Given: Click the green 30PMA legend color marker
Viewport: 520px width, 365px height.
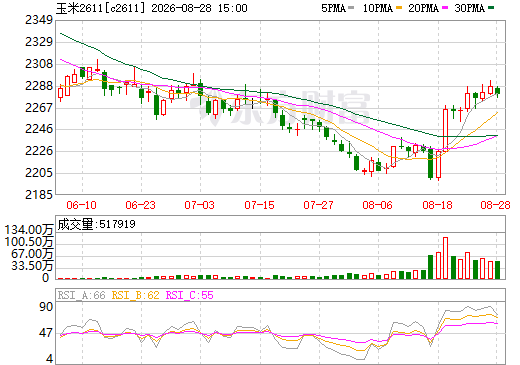Looking at the screenshot, I should click(x=491, y=8).
